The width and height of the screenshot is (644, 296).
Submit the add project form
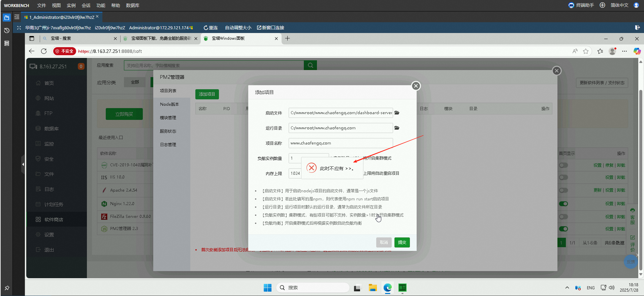point(402,242)
